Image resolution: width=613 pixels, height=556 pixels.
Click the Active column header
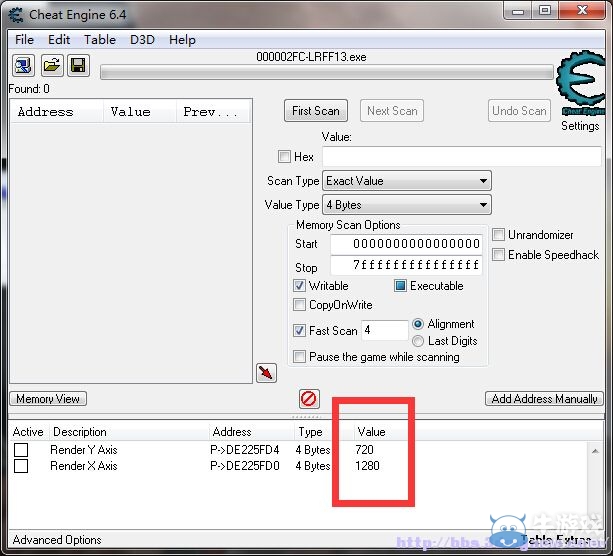pos(28,432)
